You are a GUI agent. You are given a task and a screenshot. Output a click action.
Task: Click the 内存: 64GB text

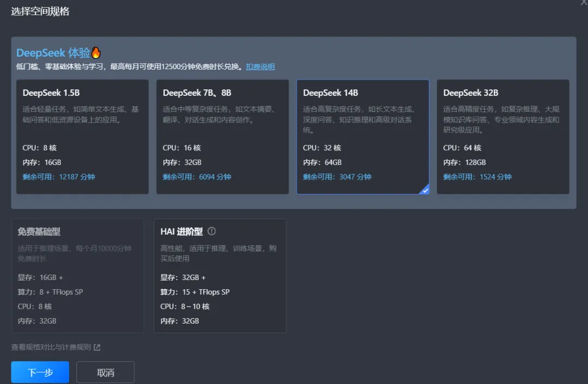(x=322, y=162)
